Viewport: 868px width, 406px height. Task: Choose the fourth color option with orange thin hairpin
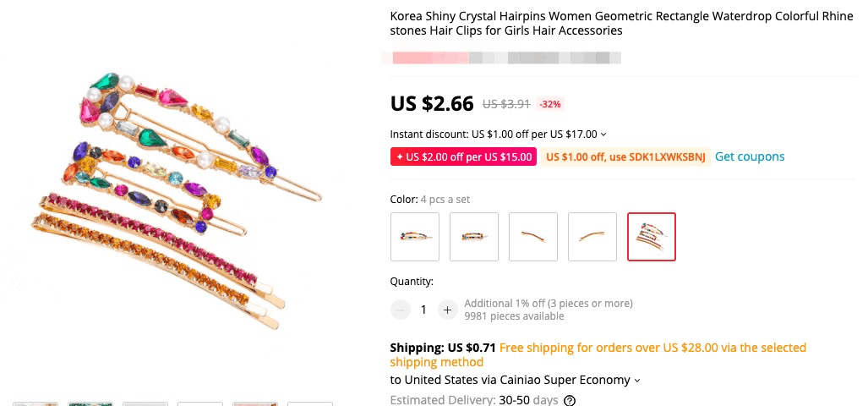click(592, 237)
